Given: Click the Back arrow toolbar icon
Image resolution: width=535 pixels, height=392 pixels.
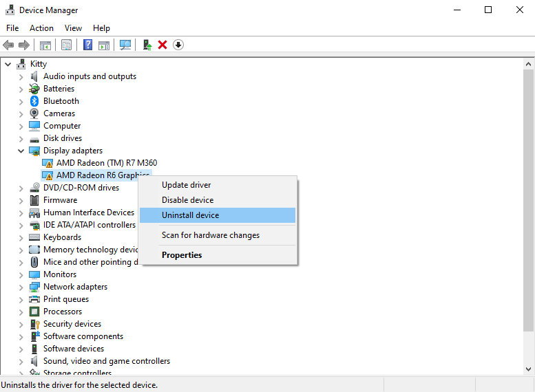Looking at the screenshot, I should point(8,45).
